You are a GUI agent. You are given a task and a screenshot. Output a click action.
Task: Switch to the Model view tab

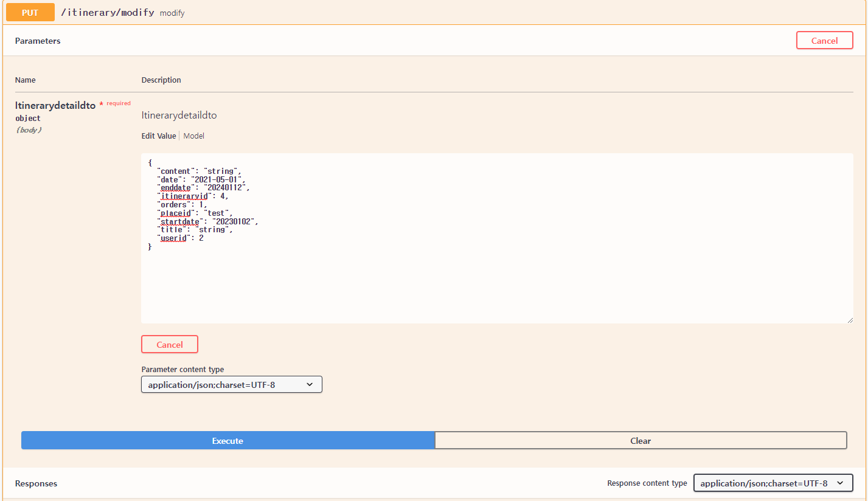(193, 136)
